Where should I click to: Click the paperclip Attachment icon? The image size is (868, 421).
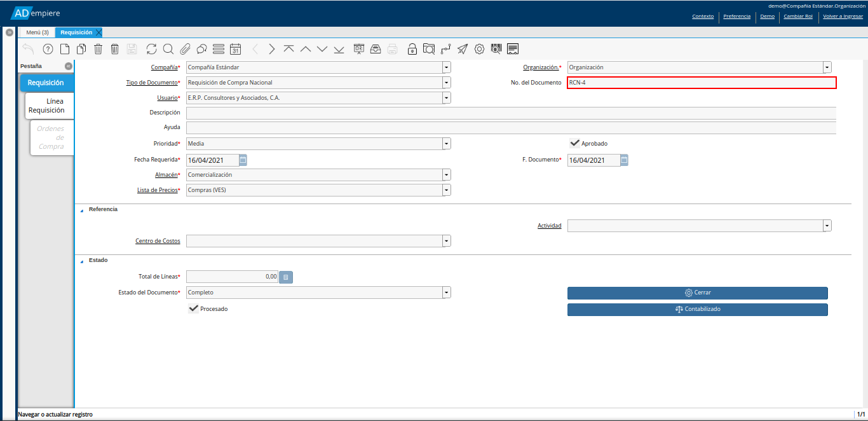pyautogui.click(x=185, y=49)
